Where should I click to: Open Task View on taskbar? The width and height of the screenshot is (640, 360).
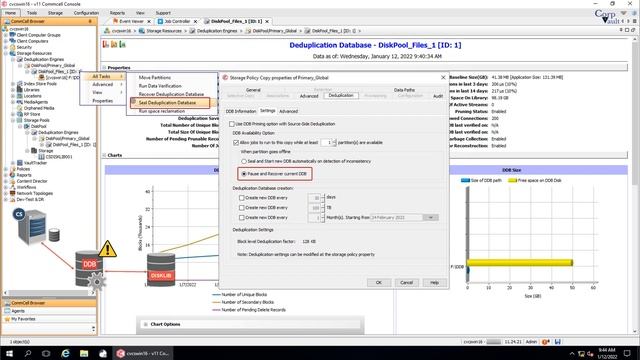coord(46,353)
